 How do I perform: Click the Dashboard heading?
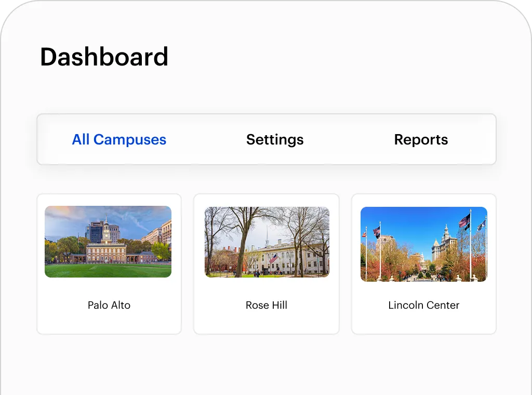(x=104, y=57)
